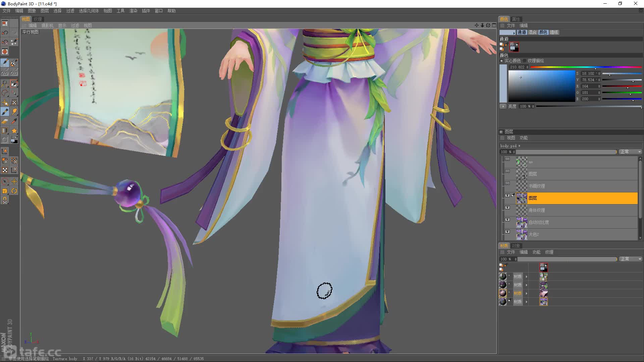Enable 3D Paint mode icon
This screenshot has height=362, width=644.
point(5,63)
